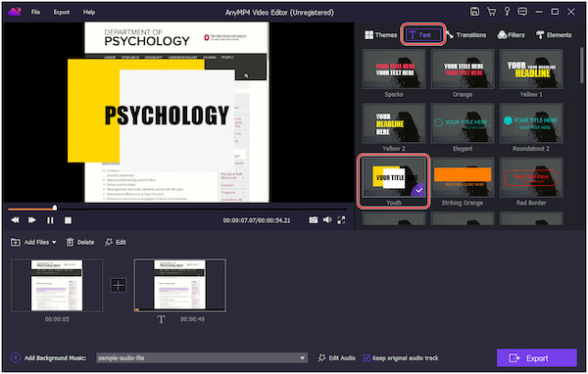The width and height of the screenshot is (588, 374).
Task: Switch to the Themes tab
Action: click(x=380, y=35)
